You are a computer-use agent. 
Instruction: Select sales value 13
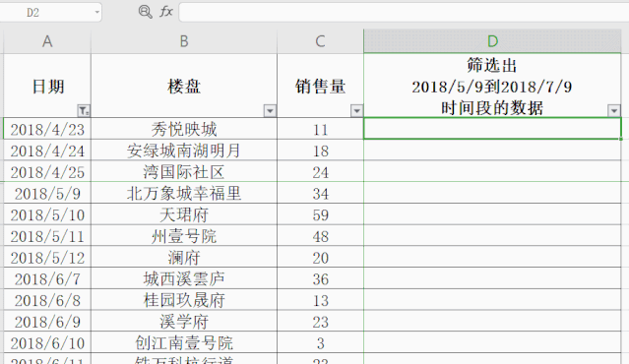coord(320,300)
